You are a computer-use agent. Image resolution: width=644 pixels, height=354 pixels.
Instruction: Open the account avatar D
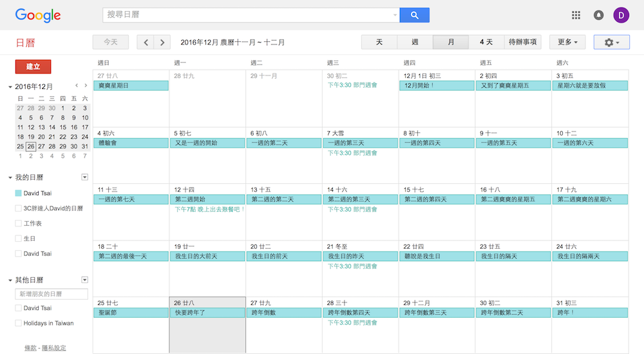(x=621, y=15)
